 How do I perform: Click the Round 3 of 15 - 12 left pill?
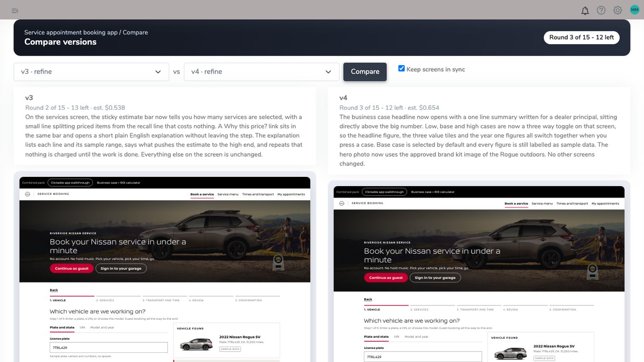click(x=581, y=37)
